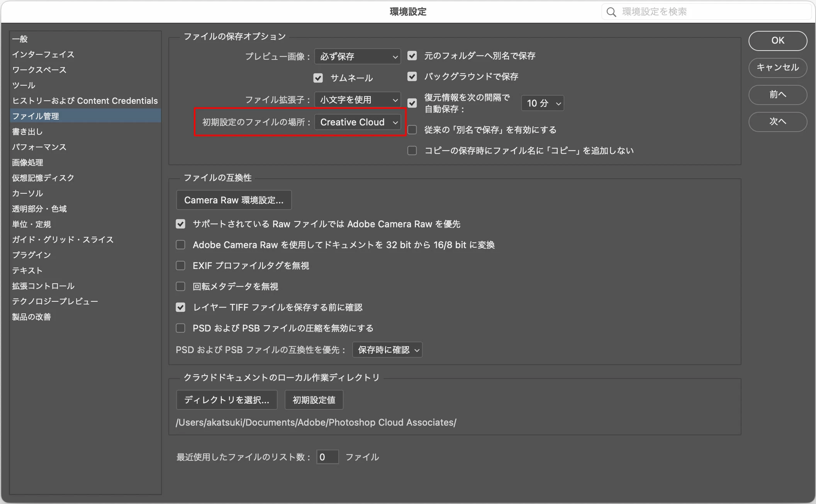Disable バックグラウンドで保存 checkbox
This screenshot has width=816, height=504.
[x=412, y=76]
